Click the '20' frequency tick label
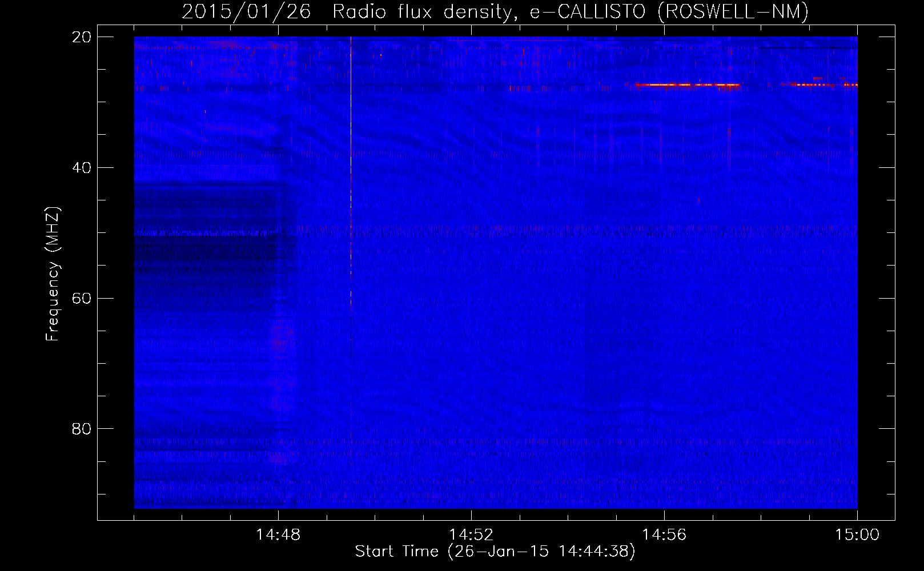Screen dimensions: 924x571 (81, 37)
